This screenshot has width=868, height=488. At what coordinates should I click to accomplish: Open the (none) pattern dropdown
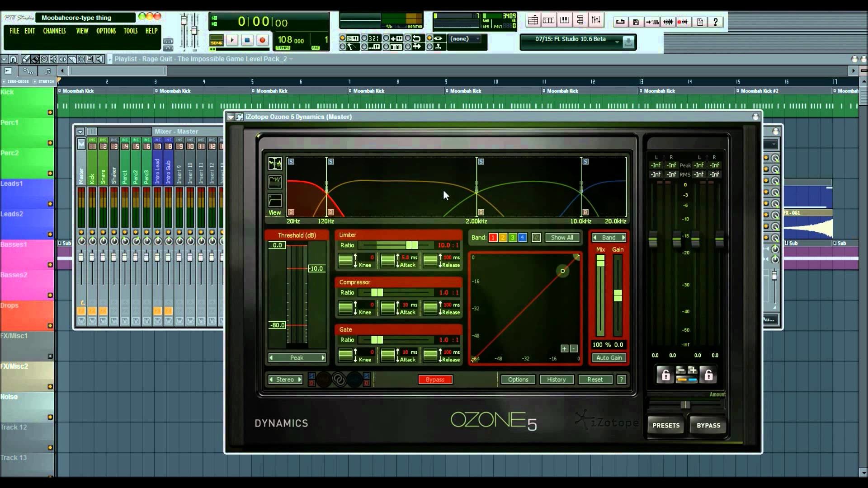465,39
